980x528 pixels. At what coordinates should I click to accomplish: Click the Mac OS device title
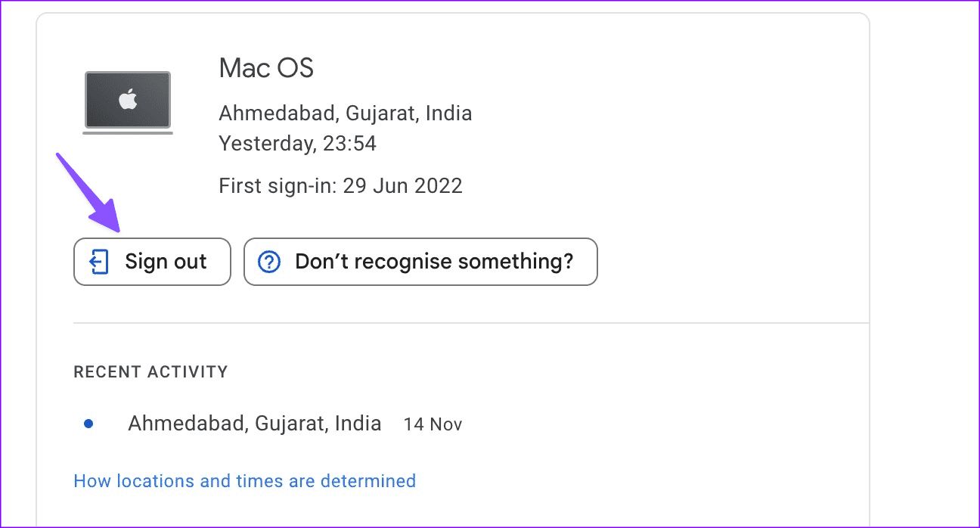tap(266, 69)
